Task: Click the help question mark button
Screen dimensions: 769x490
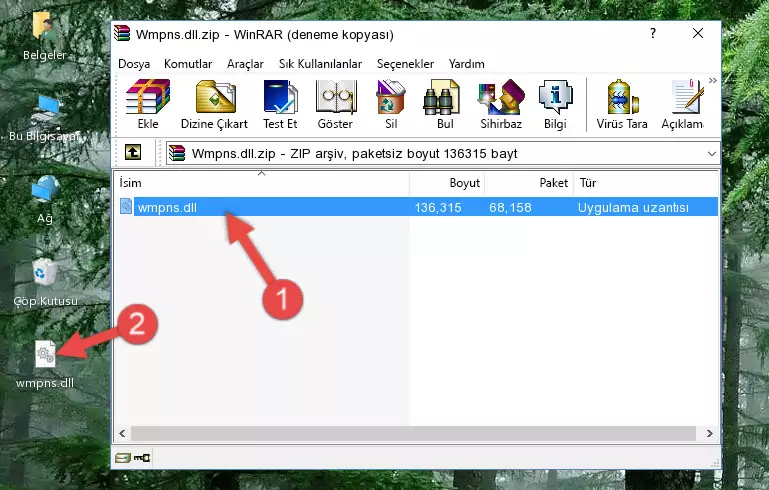Action: coord(653,33)
